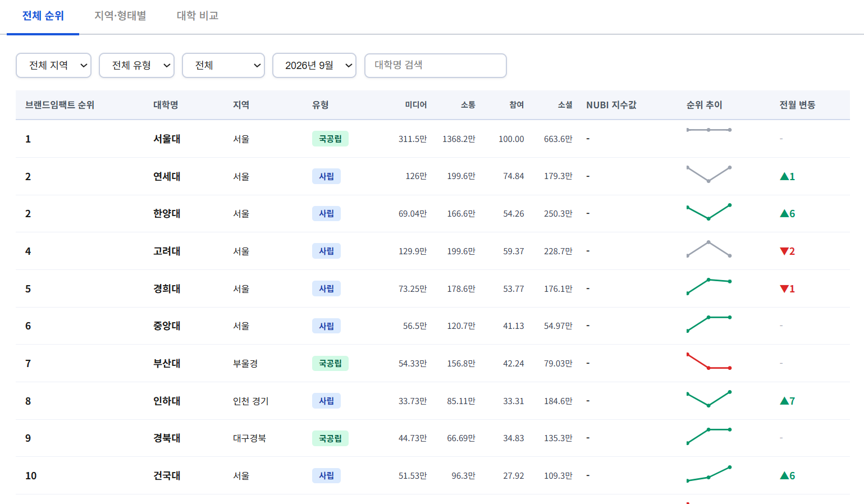Click the 국공립 badge for 경북대
Viewport: 864px width, 504px height.
[x=330, y=438]
